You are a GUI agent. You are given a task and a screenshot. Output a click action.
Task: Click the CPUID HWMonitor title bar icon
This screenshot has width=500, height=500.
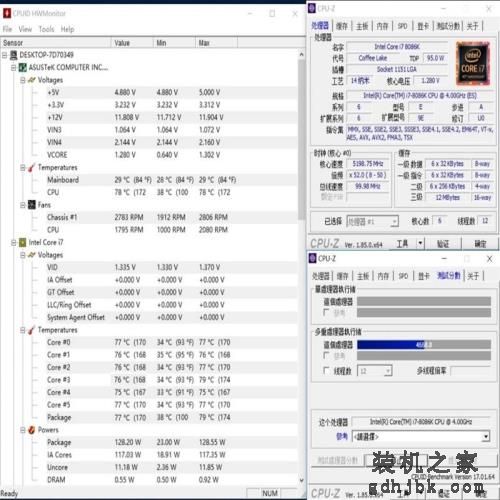[x=7, y=13]
